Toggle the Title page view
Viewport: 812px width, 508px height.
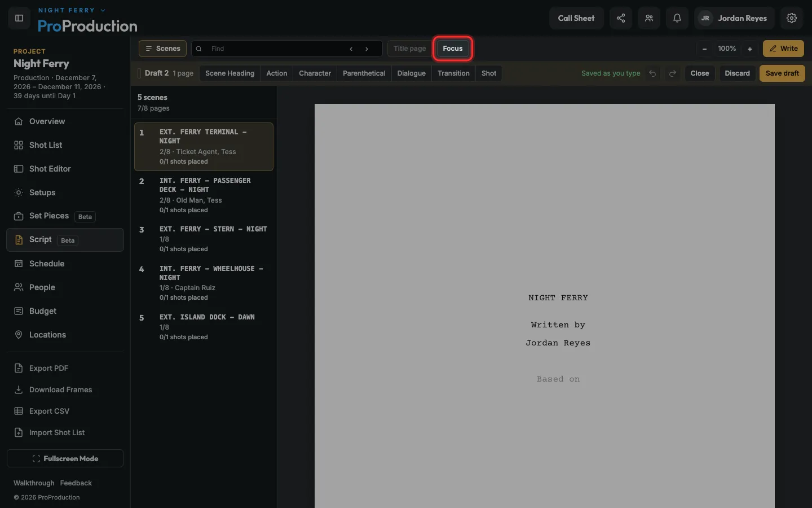point(410,49)
